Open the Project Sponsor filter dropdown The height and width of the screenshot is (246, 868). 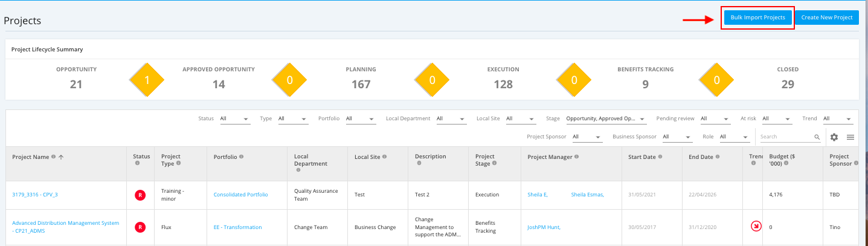[587, 137]
